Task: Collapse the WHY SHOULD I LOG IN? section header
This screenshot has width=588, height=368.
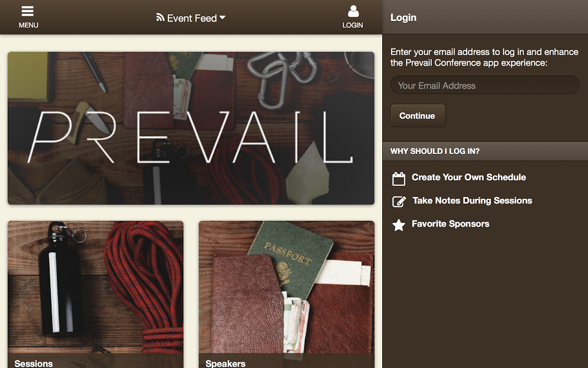Action: coord(485,151)
